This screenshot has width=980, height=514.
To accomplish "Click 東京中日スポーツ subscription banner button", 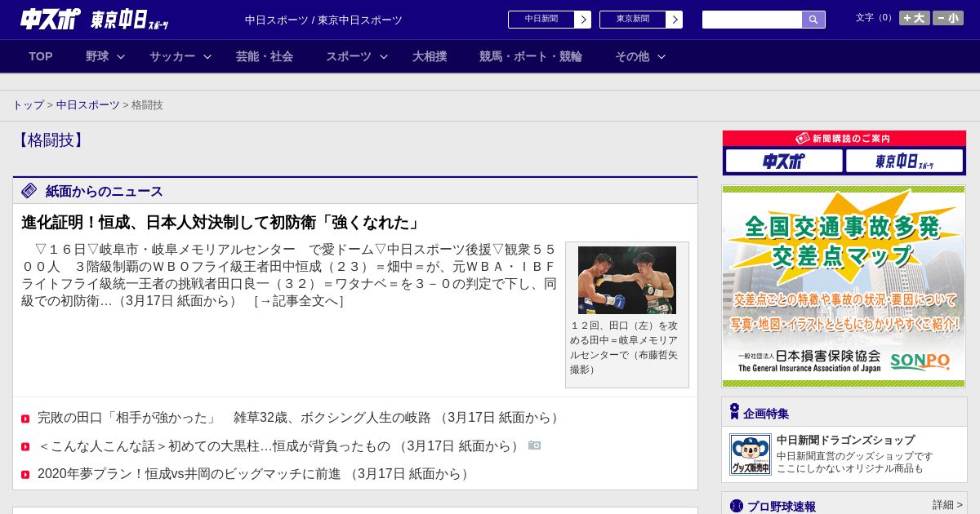I will pyautogui.click(x=904, y=161).
